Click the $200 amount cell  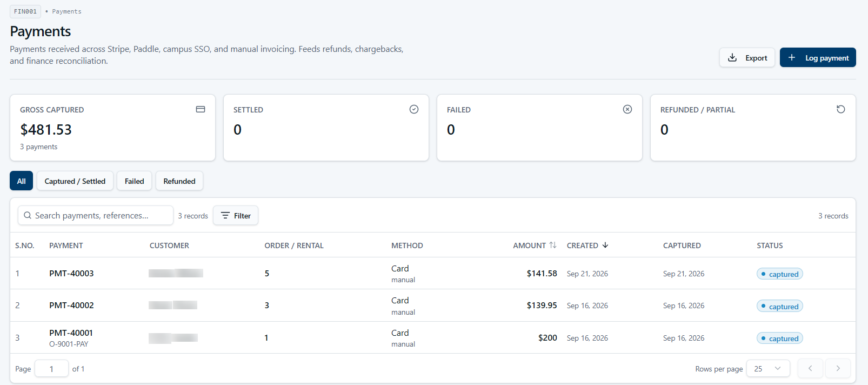pyautogui.click(x=547, y=337)
